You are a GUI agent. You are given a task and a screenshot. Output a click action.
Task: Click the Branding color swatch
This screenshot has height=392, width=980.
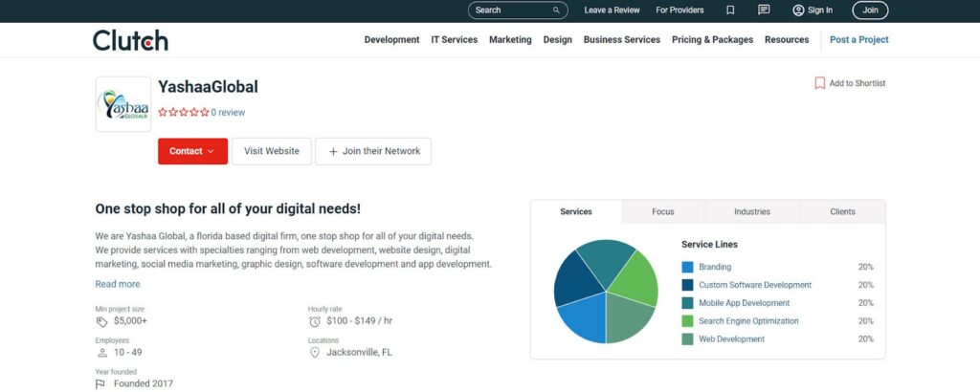point(687,267)
